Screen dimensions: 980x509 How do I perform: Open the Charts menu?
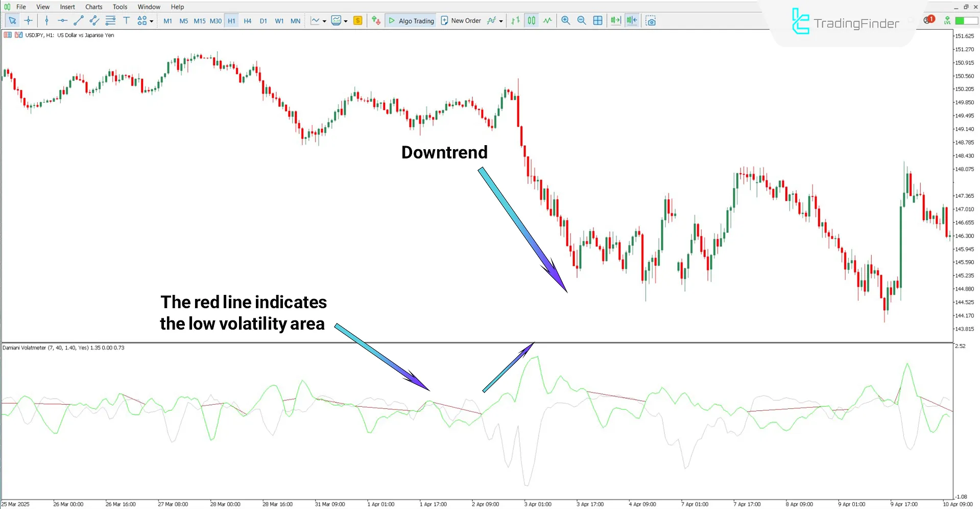[93, 7]
